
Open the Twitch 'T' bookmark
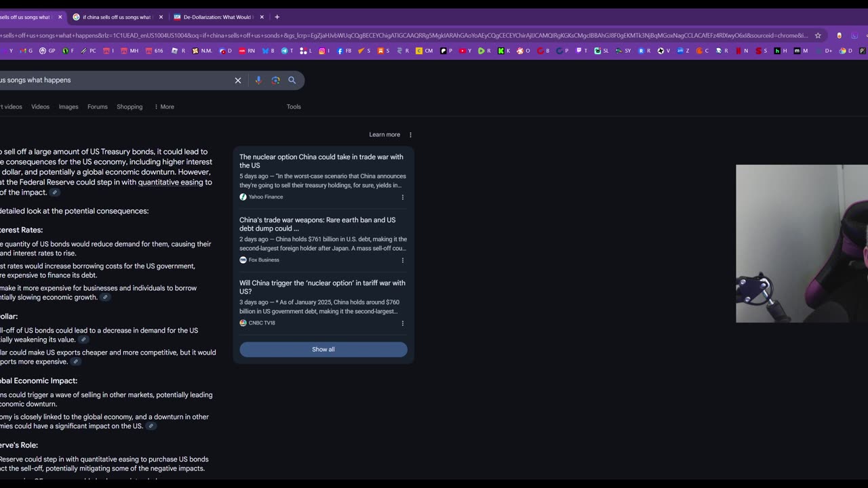tap(583, 50)
